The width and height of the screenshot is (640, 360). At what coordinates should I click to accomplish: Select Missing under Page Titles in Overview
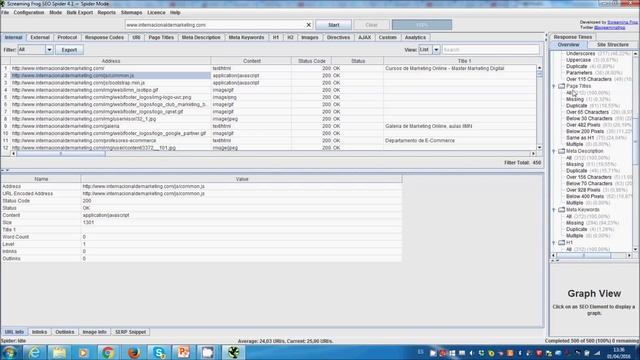pos(575,99)
